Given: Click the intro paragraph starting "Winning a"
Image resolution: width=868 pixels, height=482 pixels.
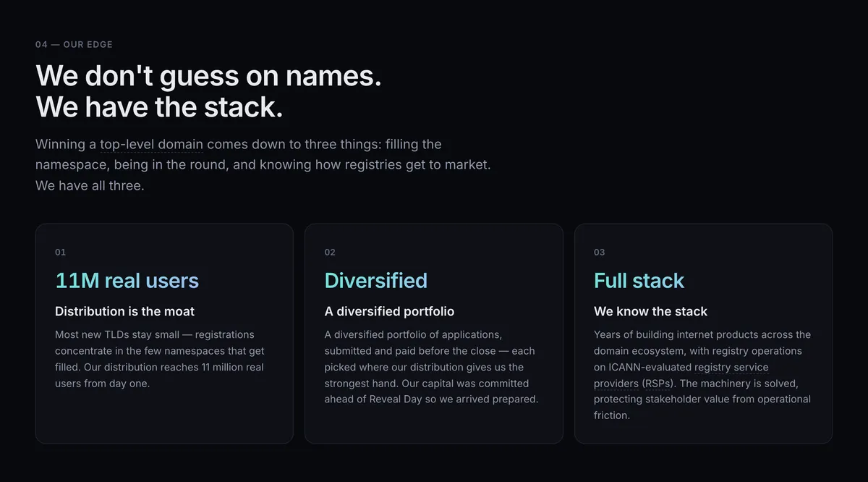Looking at the screenshot, I should (263, 165).
